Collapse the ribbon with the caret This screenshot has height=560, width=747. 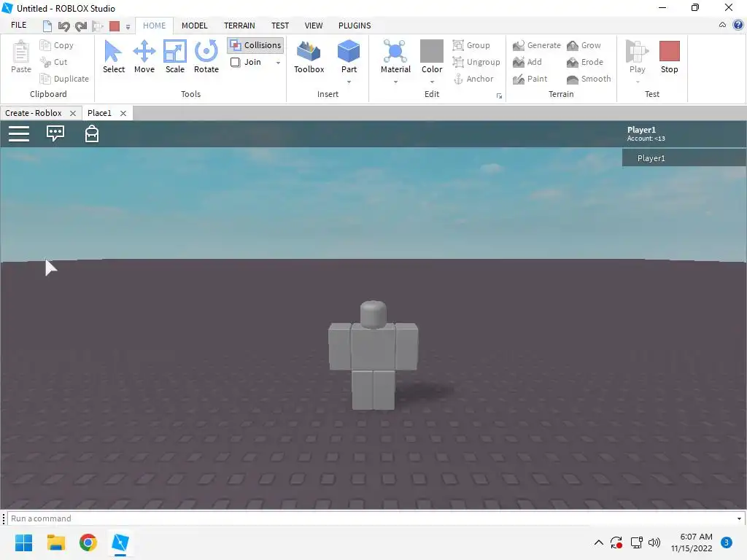pos(722,25)
